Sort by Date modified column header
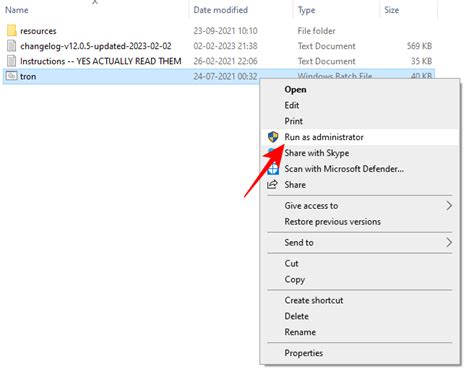Image resolution: width=474 pixels, height=377 pixels. tap(220, 10)
